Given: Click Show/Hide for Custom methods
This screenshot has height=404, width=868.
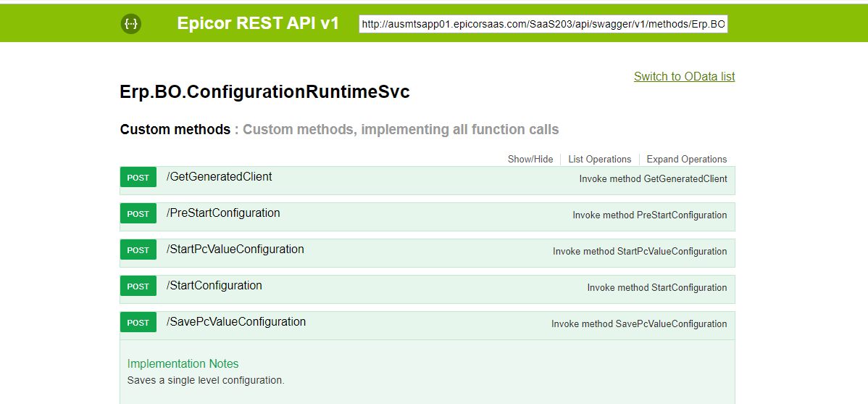Looking at the screenshot, I should tap(530, 159).
